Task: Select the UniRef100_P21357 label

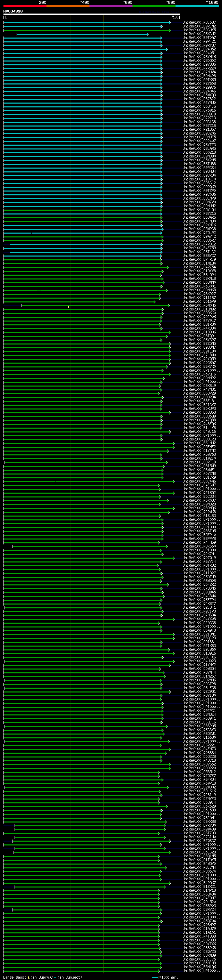Action: tap(199, 129)
